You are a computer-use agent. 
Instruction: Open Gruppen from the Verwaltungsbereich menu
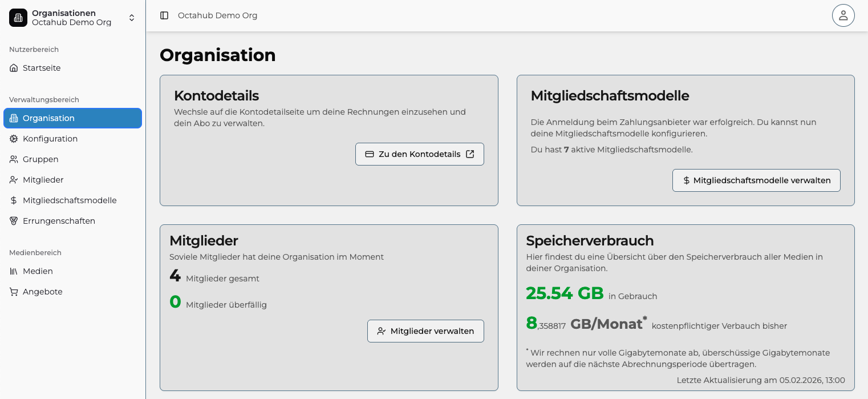pyautogui.click(x=40, y=159)
